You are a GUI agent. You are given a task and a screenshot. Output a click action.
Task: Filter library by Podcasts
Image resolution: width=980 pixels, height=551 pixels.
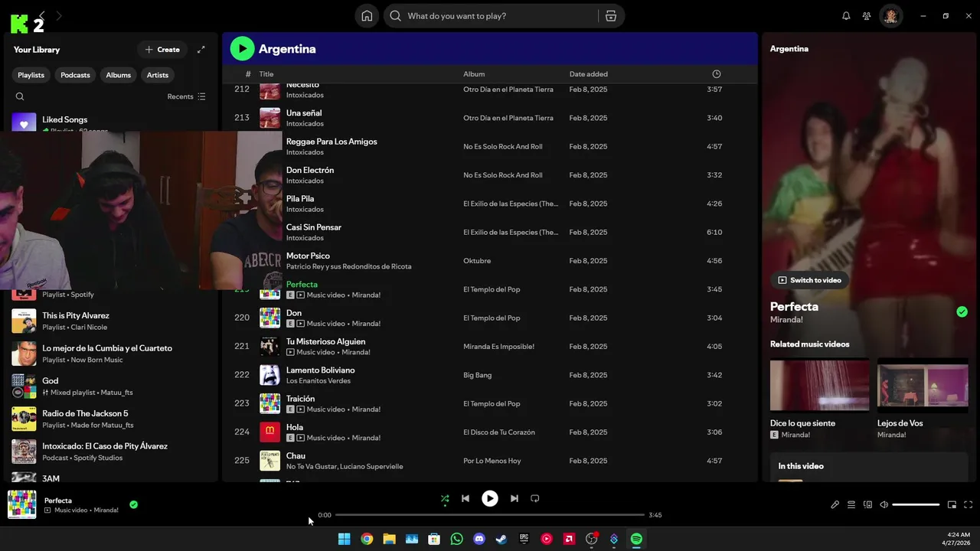(x=75, y=75)
